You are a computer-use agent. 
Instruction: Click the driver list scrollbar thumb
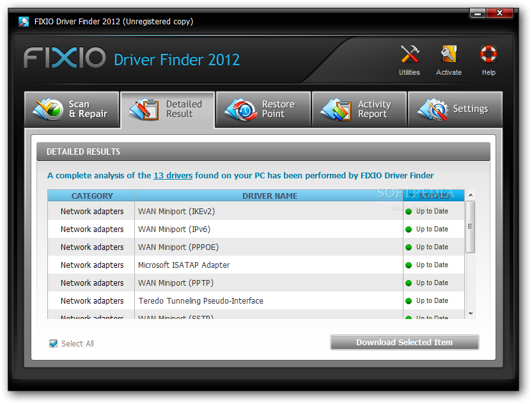[x=470, y=226]
